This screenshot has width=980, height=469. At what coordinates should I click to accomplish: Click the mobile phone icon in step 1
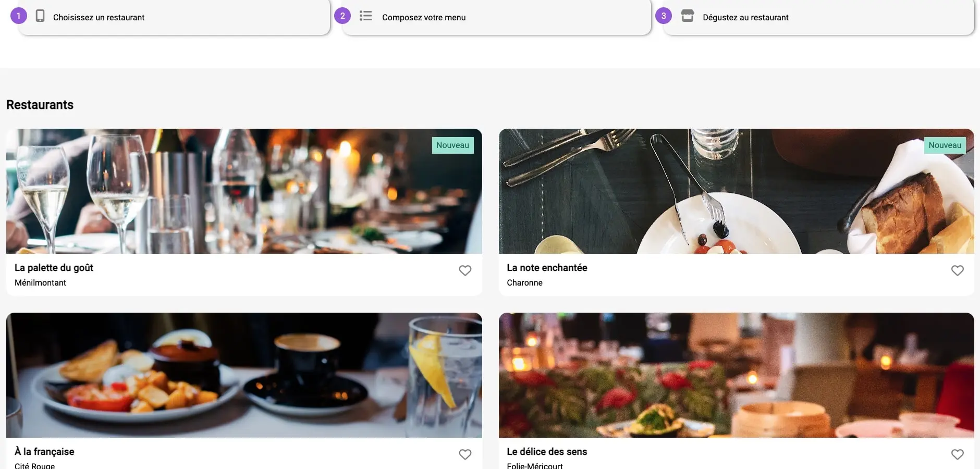tap(40, 16)
